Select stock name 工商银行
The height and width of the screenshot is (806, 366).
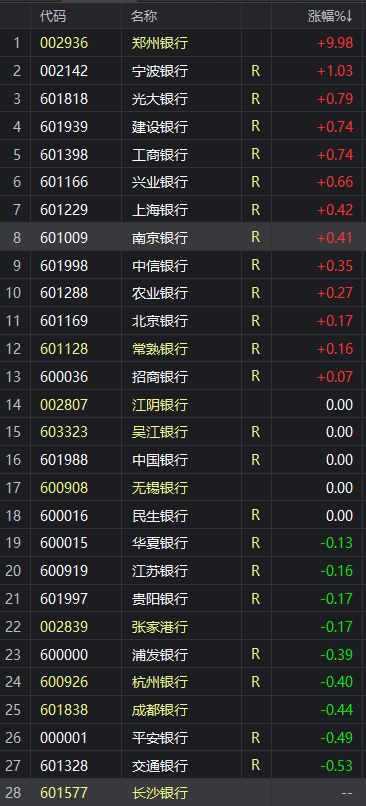(160, 154)
